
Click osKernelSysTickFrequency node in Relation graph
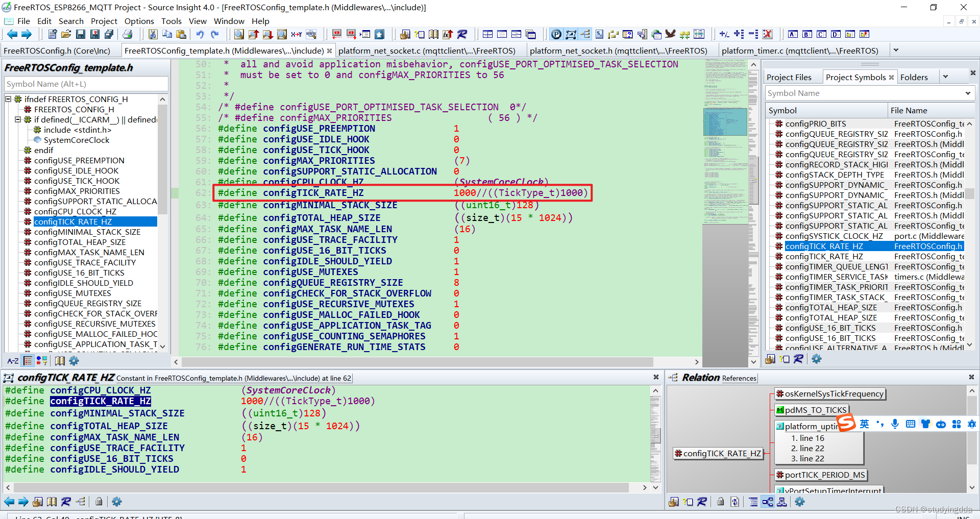point(830,393)
